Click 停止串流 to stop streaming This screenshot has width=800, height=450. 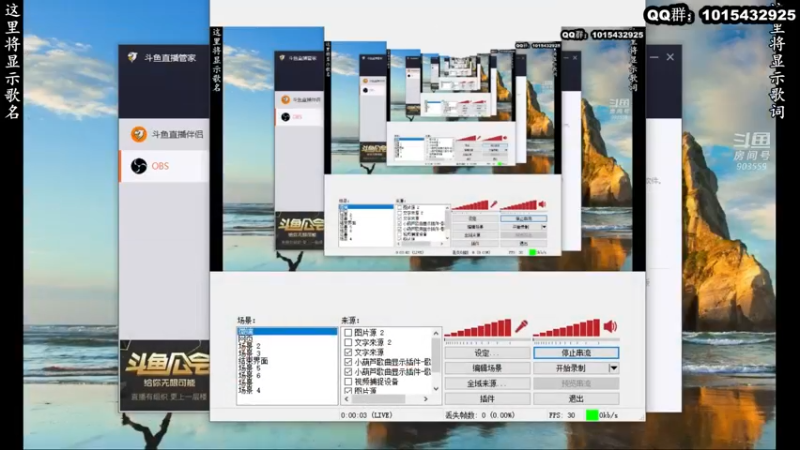coord(576,353)
